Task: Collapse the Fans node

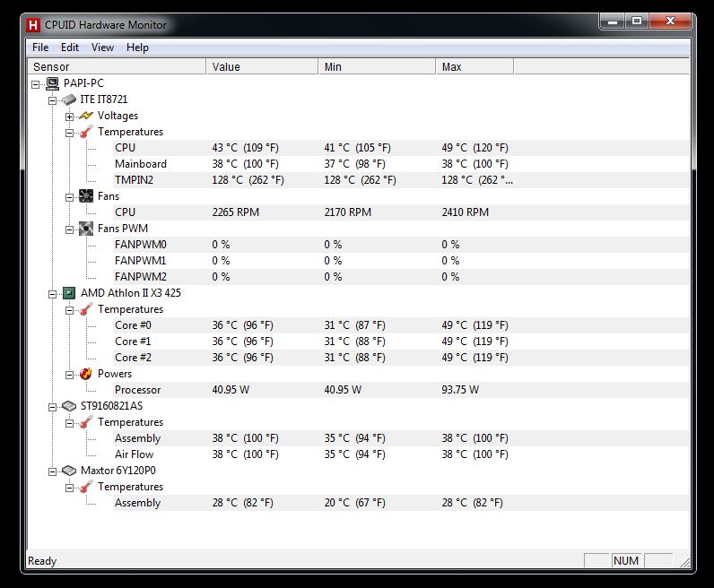Action: [x=69, y=197]
